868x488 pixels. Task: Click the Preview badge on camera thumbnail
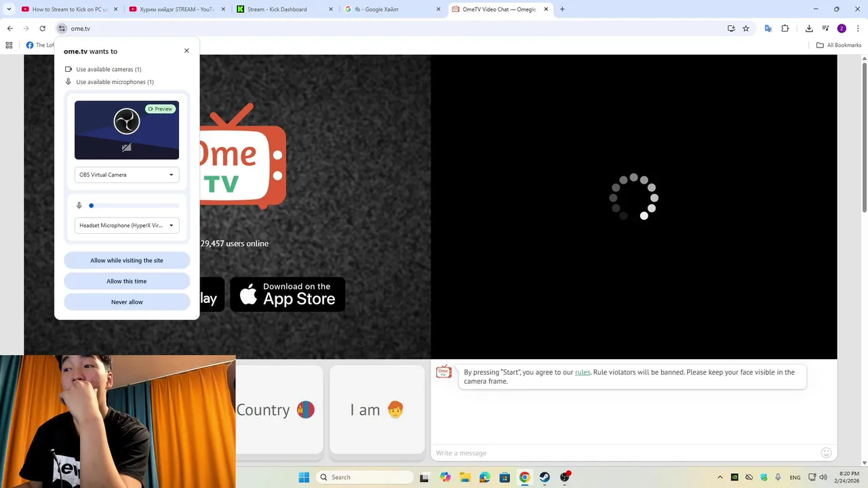coord(161,109)
